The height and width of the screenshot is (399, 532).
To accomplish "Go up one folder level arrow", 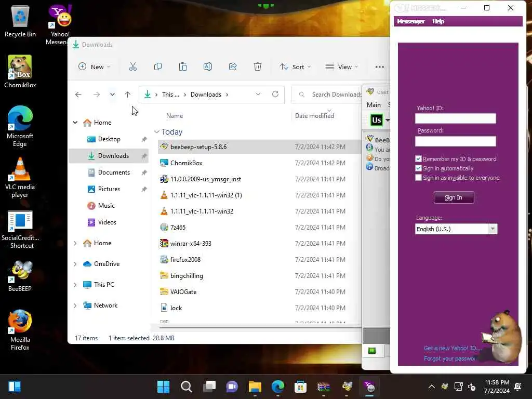I will click(x=128, y=95).
